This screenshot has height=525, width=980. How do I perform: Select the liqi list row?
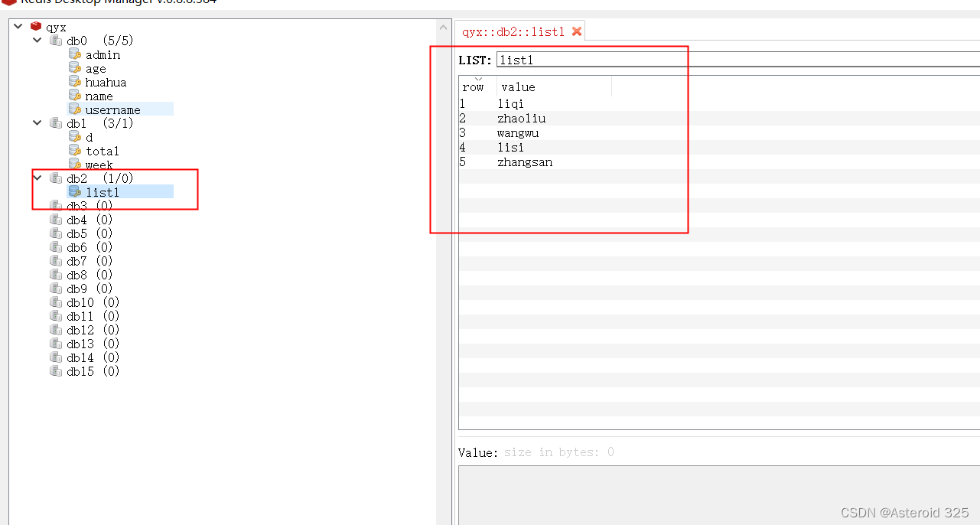pyautogui.click(x=719, y=103)
